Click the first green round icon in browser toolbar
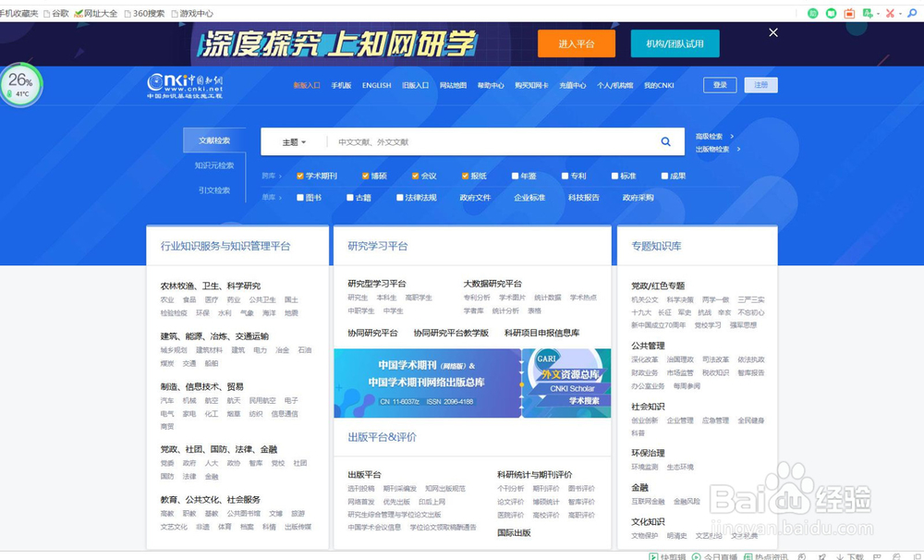Viewport: 924px width, 560px height. click(x=812, y=13)
